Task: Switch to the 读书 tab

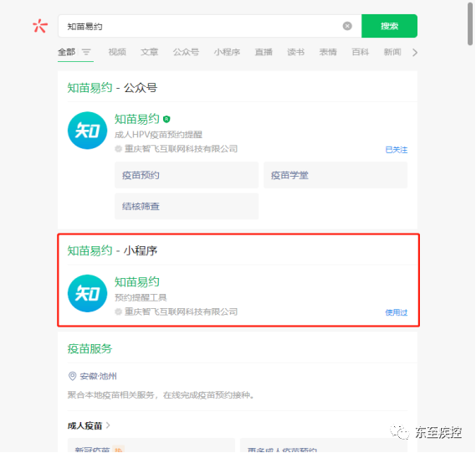Action: (295, 52)
